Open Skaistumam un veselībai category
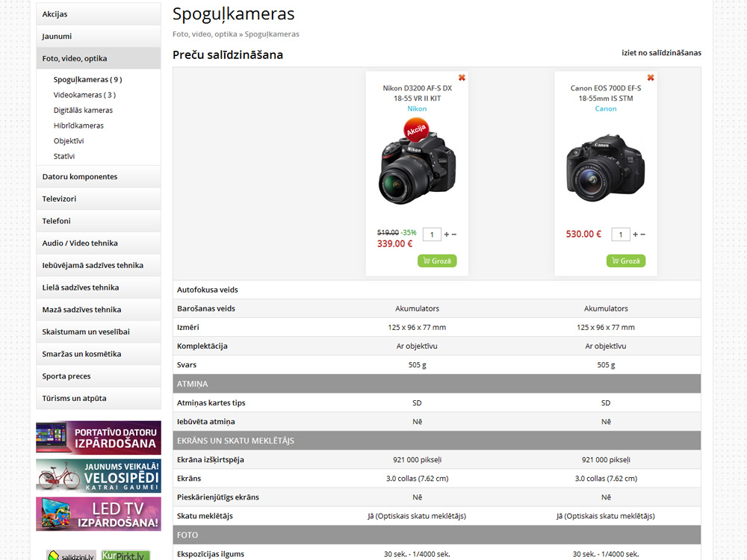The height and width of the screenshot is (560, 747). tap(98, 332)
